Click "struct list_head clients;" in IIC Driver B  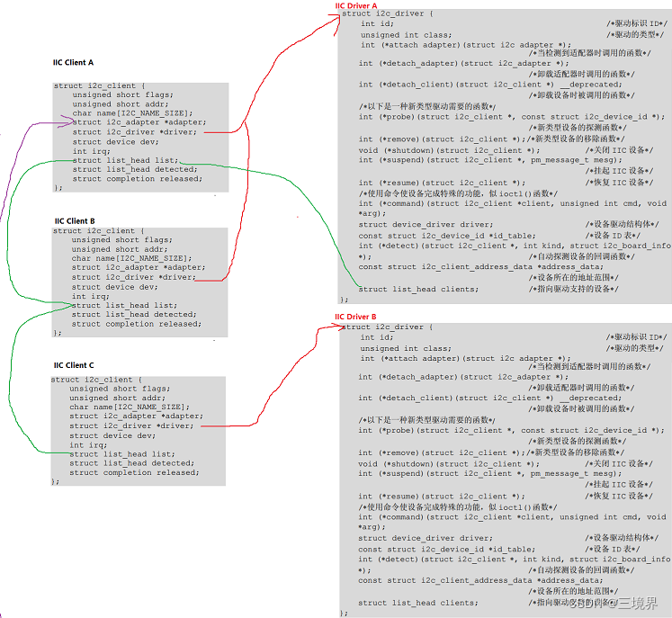coord(418,603)
